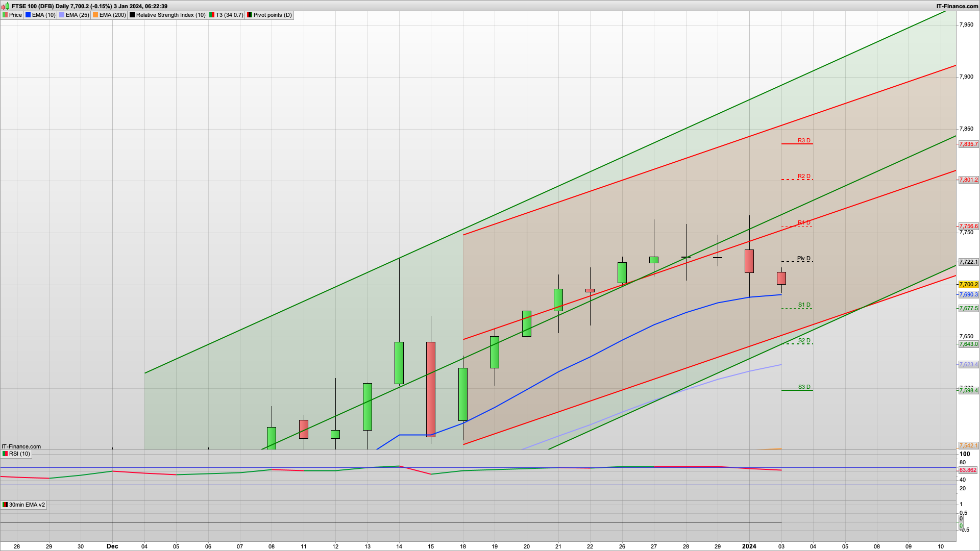Click the yellow 7,700.2 current price tag
This screenshot has width=980, height=551.
968,285
